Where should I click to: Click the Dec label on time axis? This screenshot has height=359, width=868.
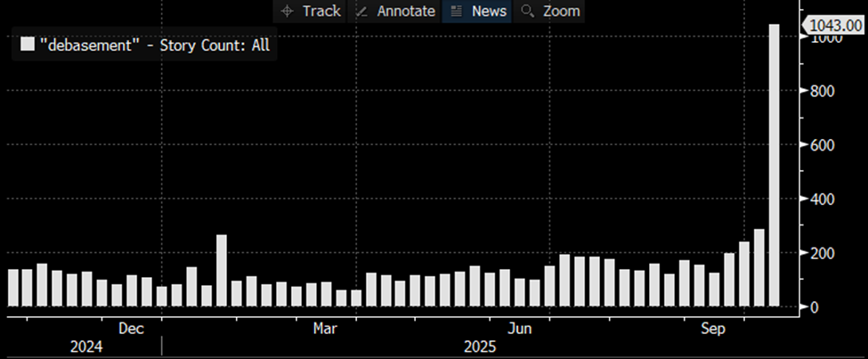(x=131, y=329)
